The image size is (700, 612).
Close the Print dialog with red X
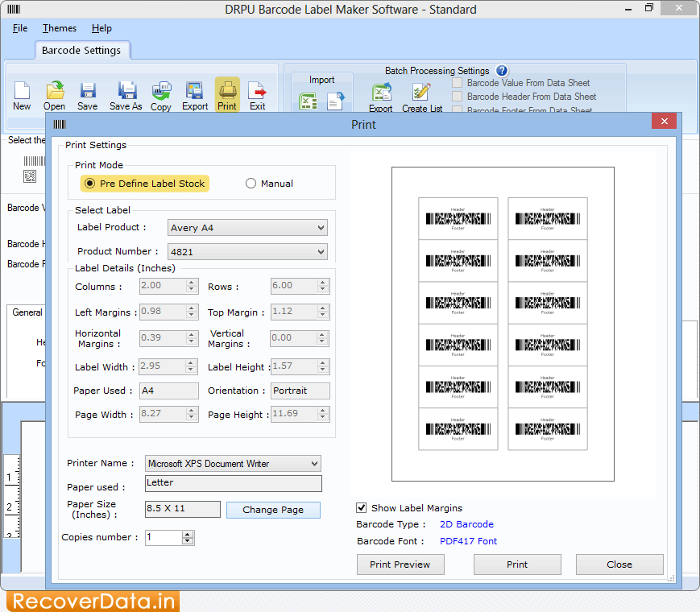664,121
